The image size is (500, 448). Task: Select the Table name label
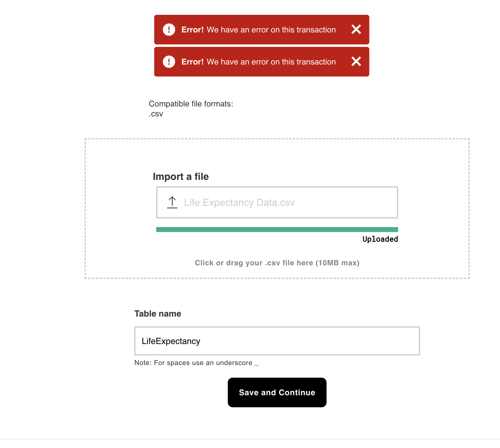tap(158, 313)
